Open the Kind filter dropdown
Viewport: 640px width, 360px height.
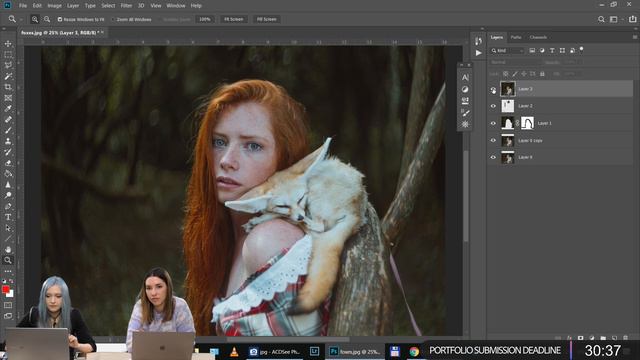(507, 51)
